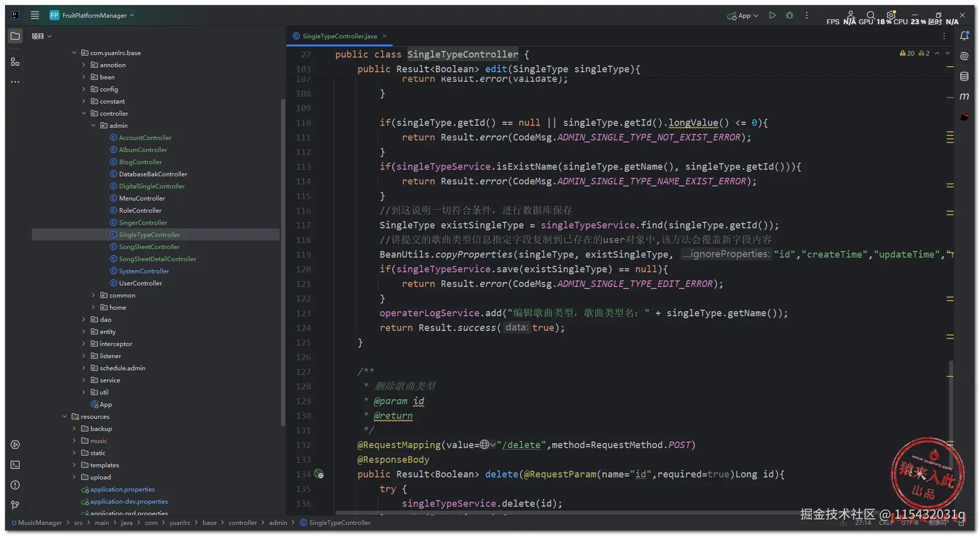
Task: Close the SingleTypeController.java tab
Action: (x=385, y=36)
